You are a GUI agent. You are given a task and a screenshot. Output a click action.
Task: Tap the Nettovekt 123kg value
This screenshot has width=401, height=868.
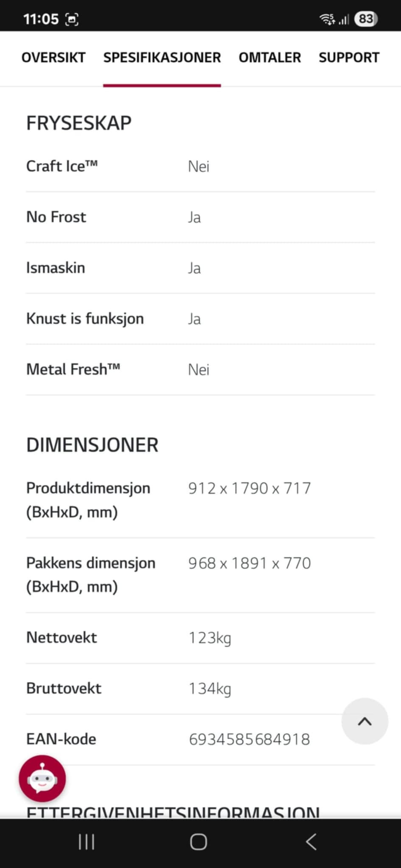pos(210,637)
